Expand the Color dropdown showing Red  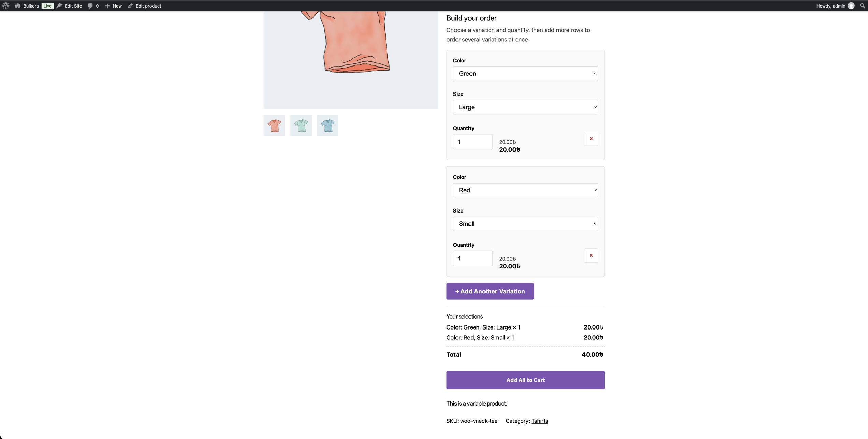coord(525,190)
